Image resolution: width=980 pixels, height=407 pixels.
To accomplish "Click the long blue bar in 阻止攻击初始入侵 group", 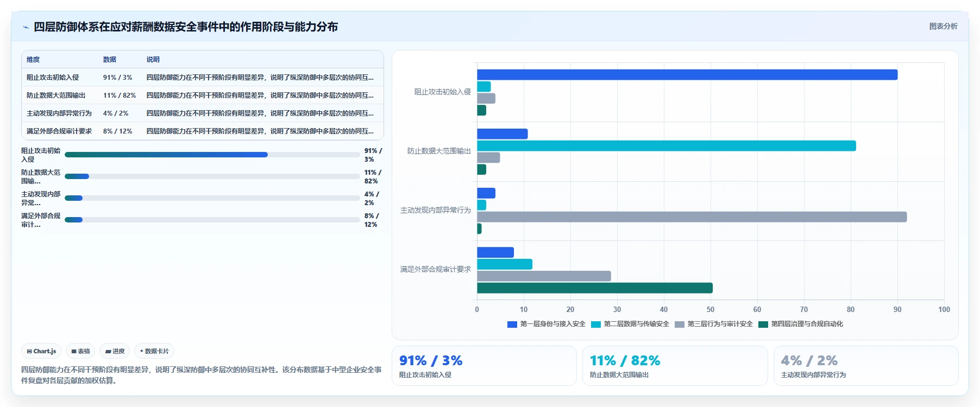I will click(x=687, y=75).
